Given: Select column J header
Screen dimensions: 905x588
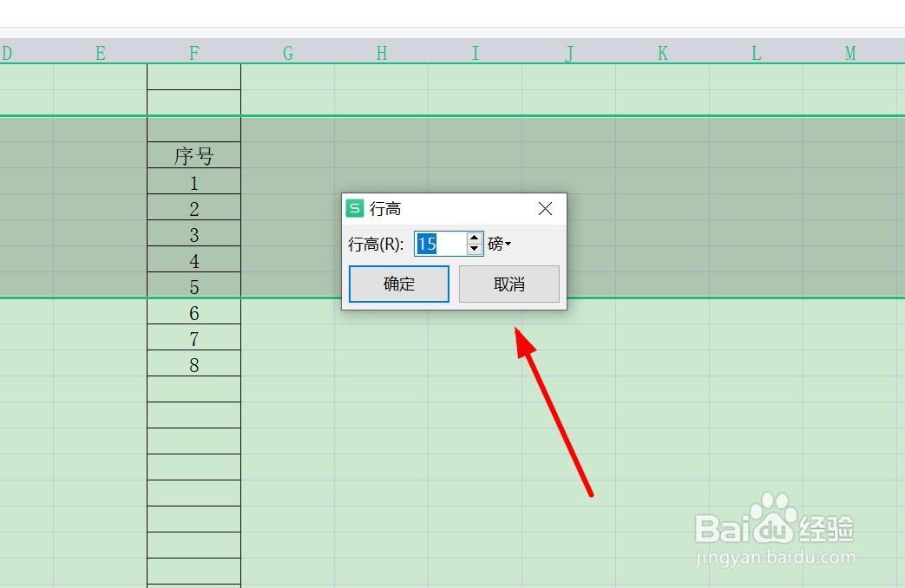Looking at the screenshot, I should coord(569,53).
